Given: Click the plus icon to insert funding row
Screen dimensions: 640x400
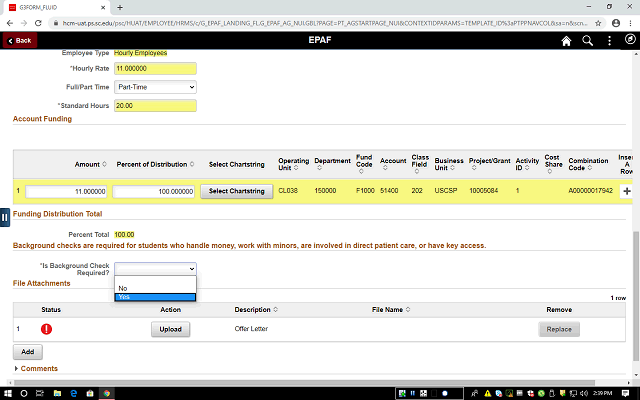Looking at the screenshot, I should tap(627, 191).
